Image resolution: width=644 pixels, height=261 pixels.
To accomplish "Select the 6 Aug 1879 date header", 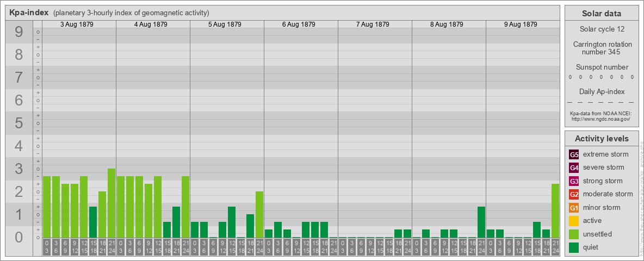I will point(300,24).
